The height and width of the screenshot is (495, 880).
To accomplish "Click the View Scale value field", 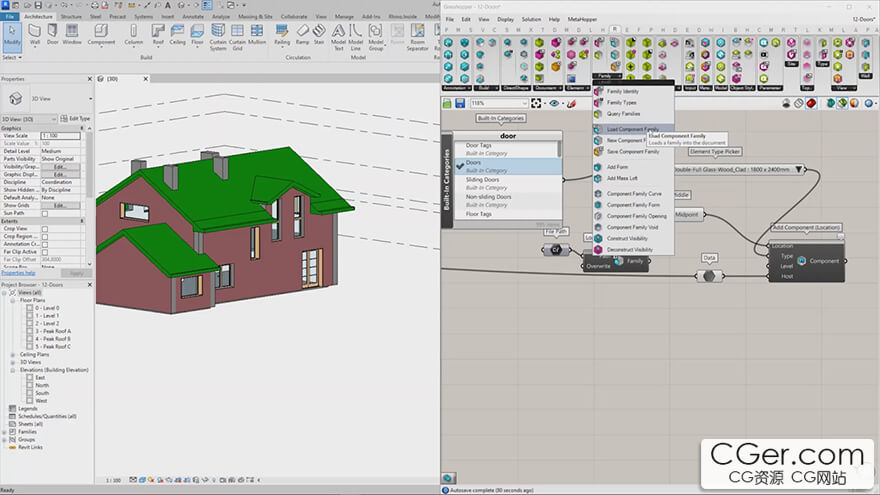I will 60,136.
